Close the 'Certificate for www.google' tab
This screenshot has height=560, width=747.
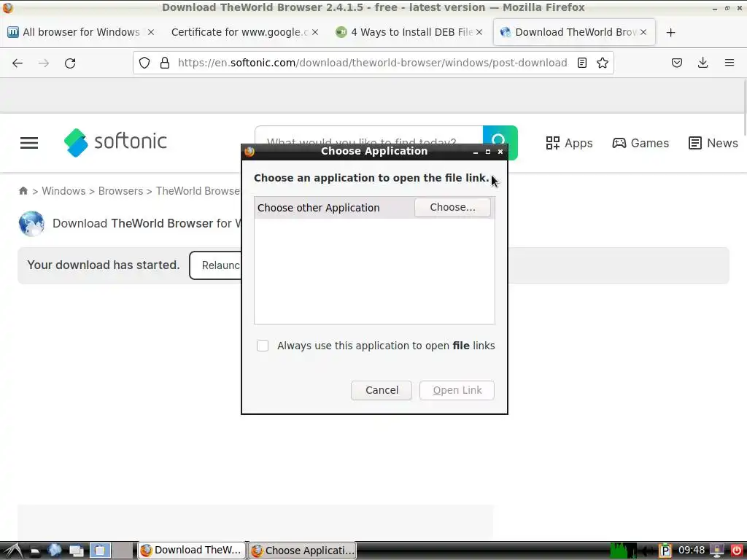315,32
